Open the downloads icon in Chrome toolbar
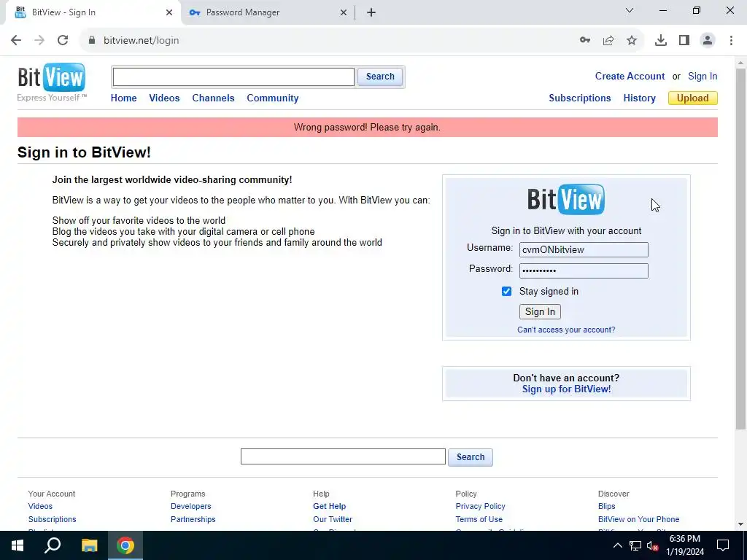The height and width of the screenshot is (560, 747). [661, 41]
